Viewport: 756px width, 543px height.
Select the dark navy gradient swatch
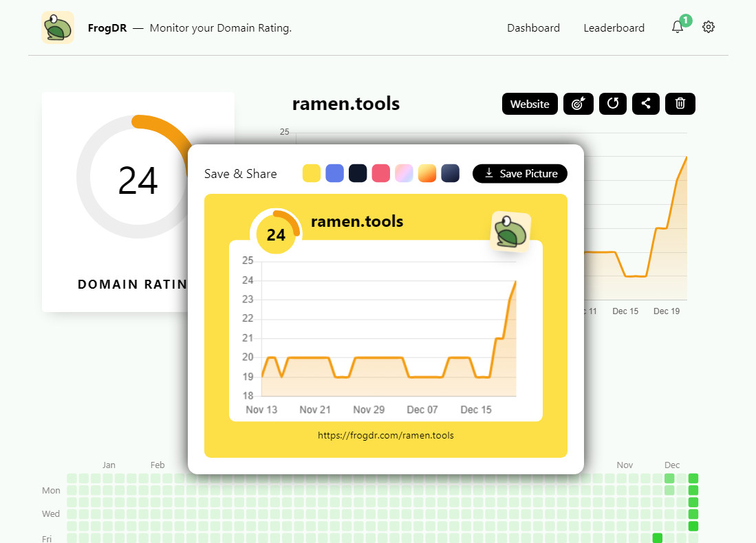point(451,173)
